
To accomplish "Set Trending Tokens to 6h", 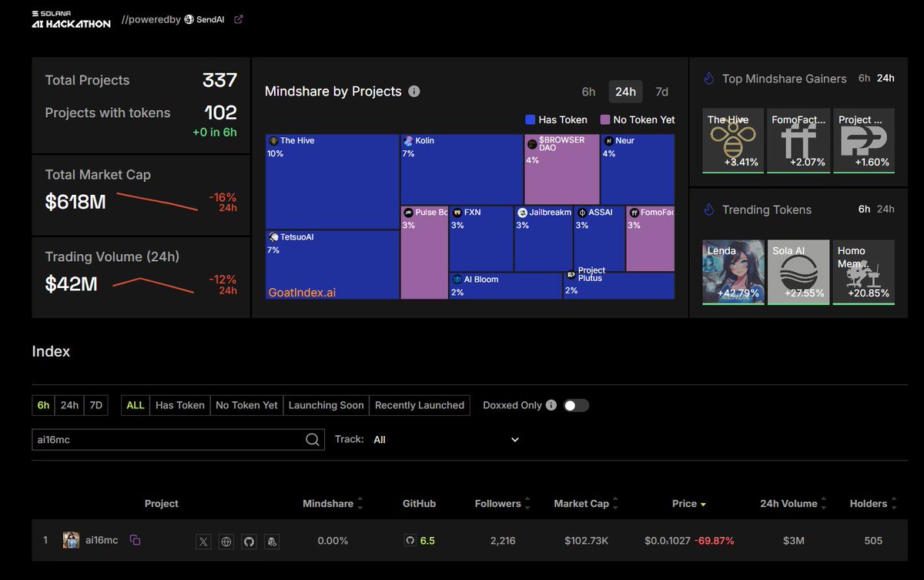I will (x=864, y=209).
